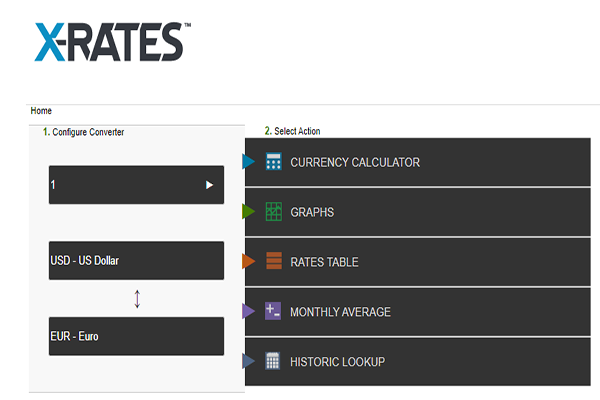Click the X-Rates logo
This screenshot has height=400, width=600.
(x=108, y=42)
